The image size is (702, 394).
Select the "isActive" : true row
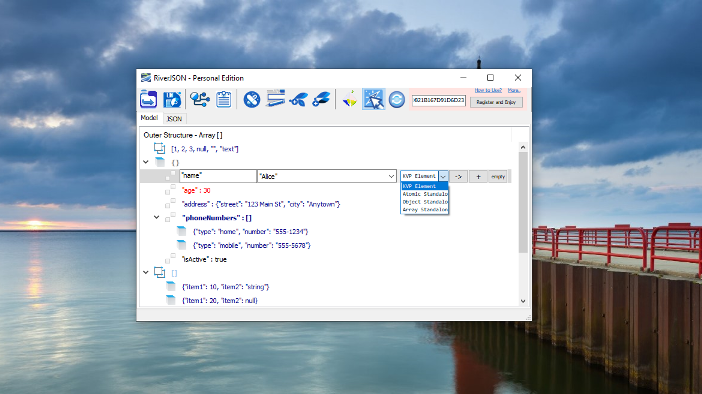click(x=204, y=259)
